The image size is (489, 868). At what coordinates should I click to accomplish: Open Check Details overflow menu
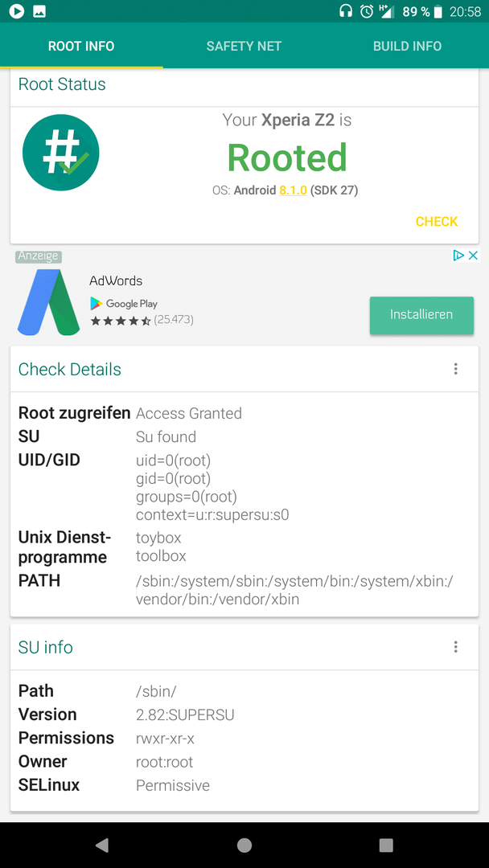(x=456, y=369)
